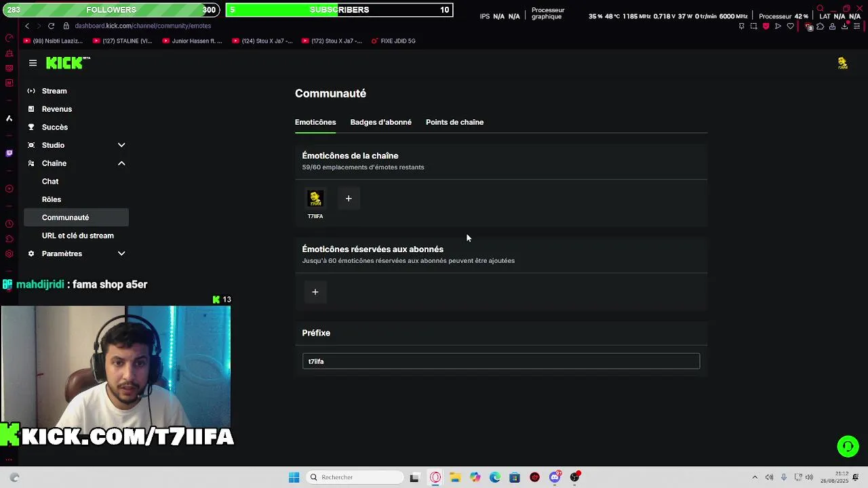Add a subscriber-only emote with plus
The width and height of the screenshot is (868, 488).
tap(315, 292)
